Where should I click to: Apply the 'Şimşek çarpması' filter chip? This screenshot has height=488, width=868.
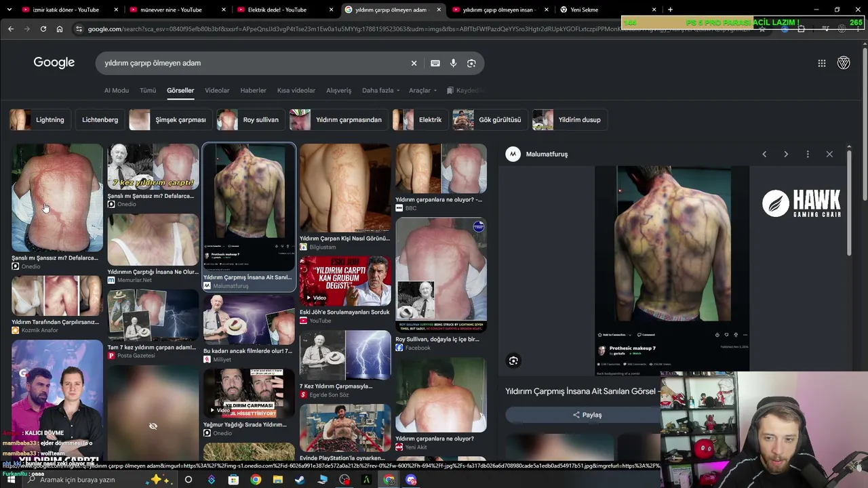171,120
